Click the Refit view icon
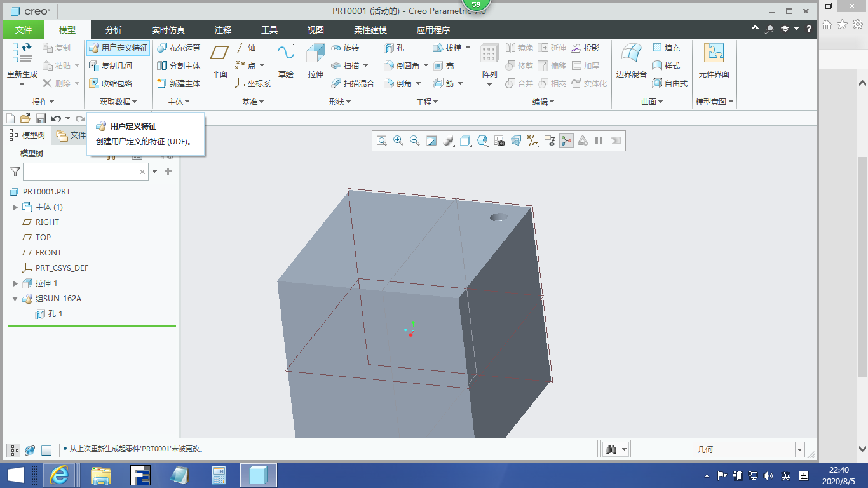 382,140
